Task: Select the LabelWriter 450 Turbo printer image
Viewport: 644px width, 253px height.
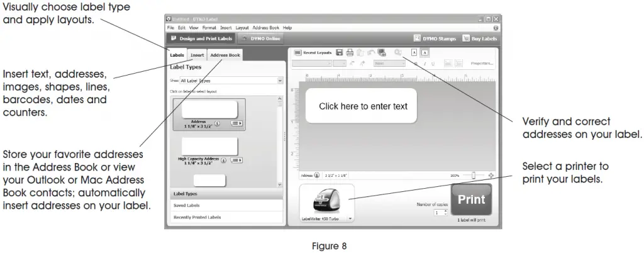Action: pyautogui.click(x=326, y=201)
